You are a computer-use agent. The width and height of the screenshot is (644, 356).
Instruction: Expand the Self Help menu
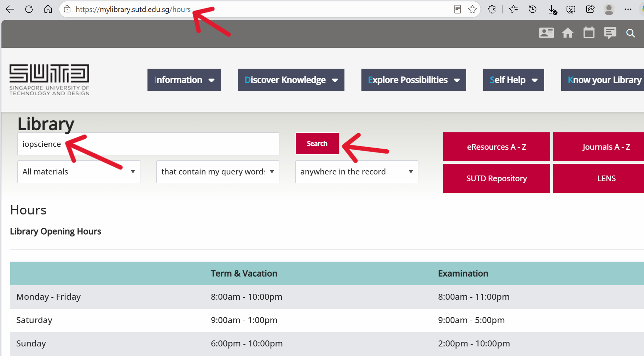tap(514, 80)
